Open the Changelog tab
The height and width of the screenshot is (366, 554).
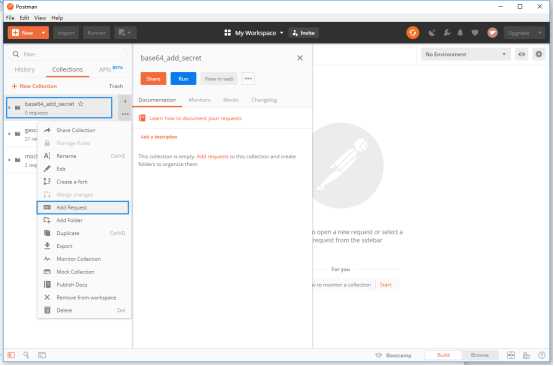click(264, 100)
